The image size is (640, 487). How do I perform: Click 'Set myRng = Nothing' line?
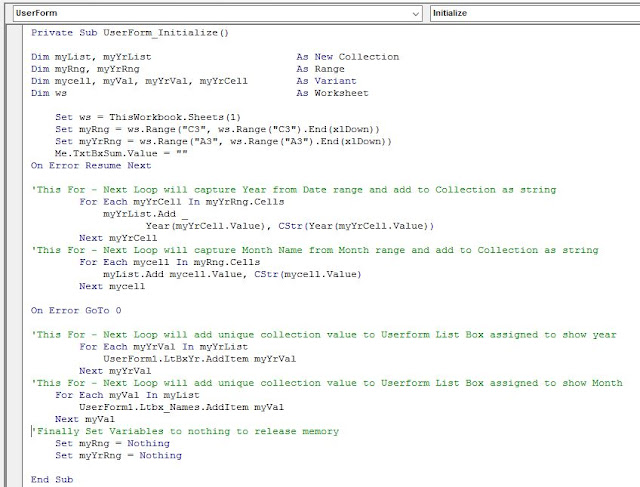click(x=112, y=444)
